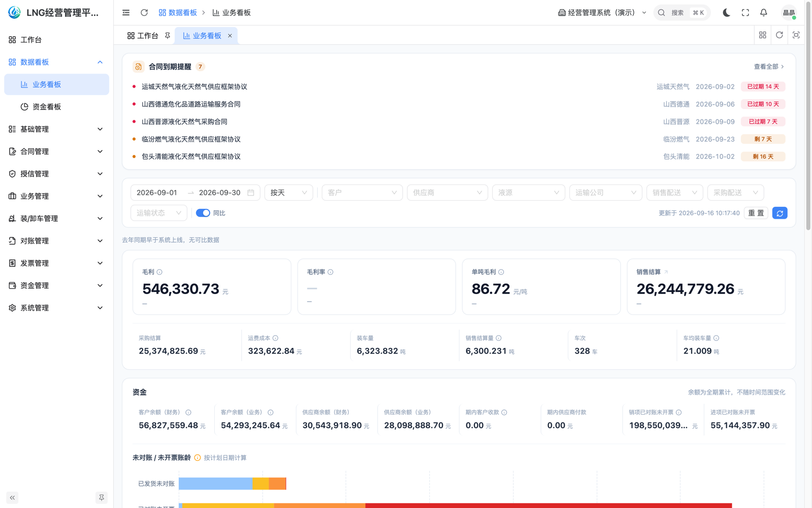Reload the current tab content
The height and width of the screenshot is (508, 812).
click(x=780, y=35)
